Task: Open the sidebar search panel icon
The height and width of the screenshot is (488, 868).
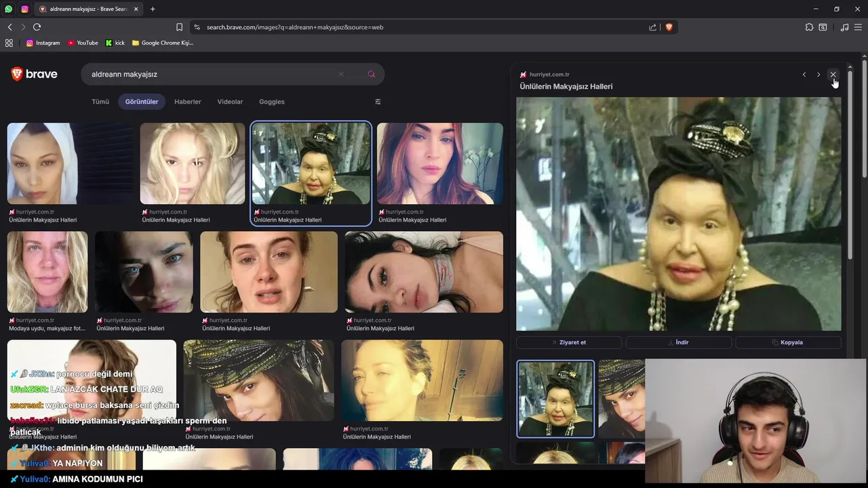Action: click(x=823, y=27)
